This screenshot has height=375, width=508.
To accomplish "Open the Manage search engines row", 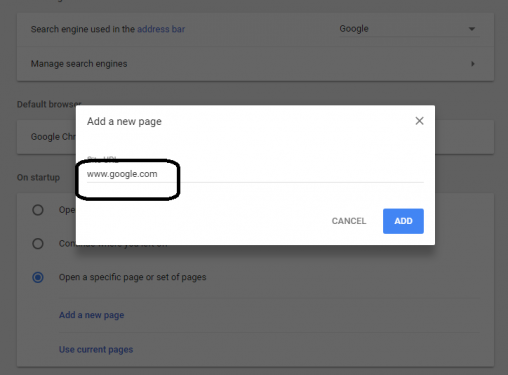I will coord(255,64).
